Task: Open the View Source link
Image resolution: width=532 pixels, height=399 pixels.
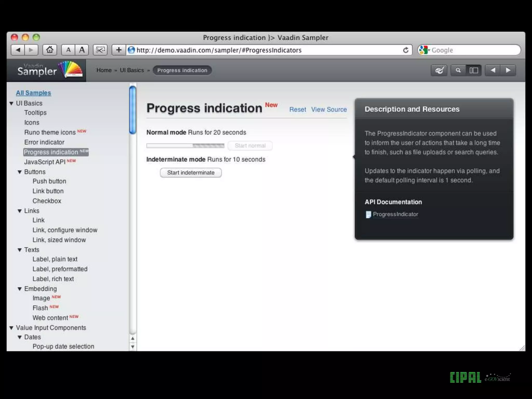Action: [329, 110]
